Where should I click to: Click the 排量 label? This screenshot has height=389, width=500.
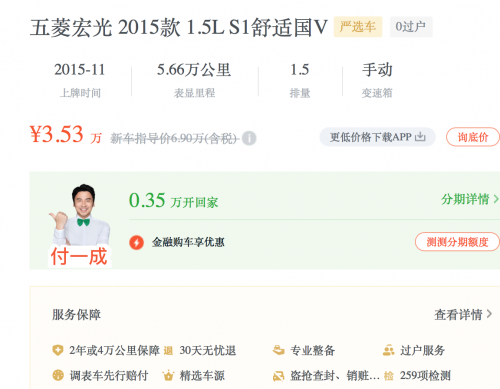point(300,93)
